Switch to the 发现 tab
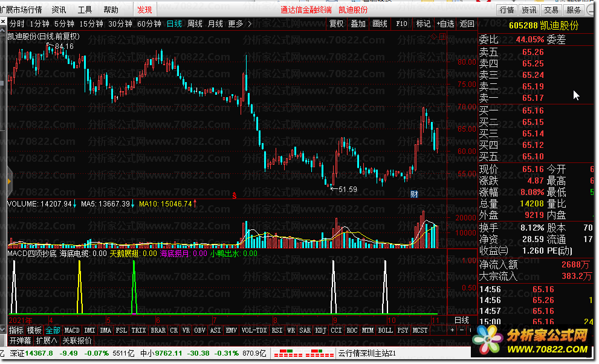Image resolution: width=599 pixels, height=364 pixels. tap(144, 10)
